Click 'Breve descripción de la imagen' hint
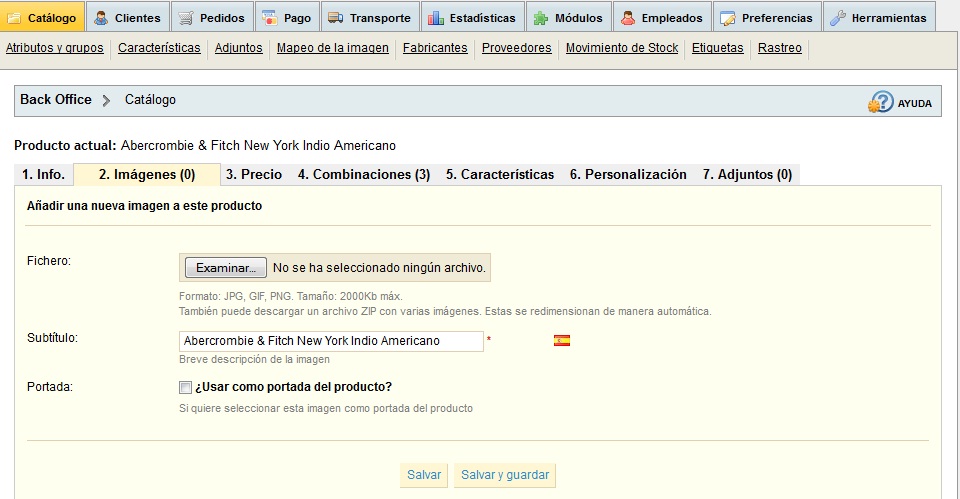The width and height of the screenshot is (960, 499). coord(254,359)
